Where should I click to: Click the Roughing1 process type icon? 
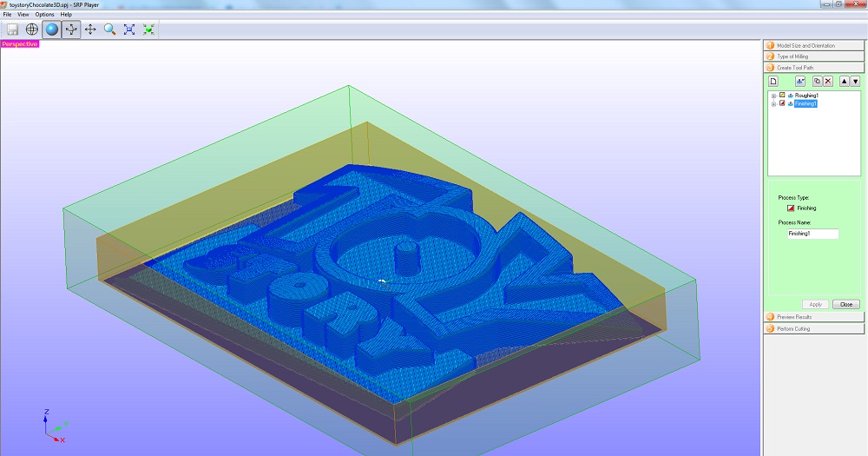[782, 96]
